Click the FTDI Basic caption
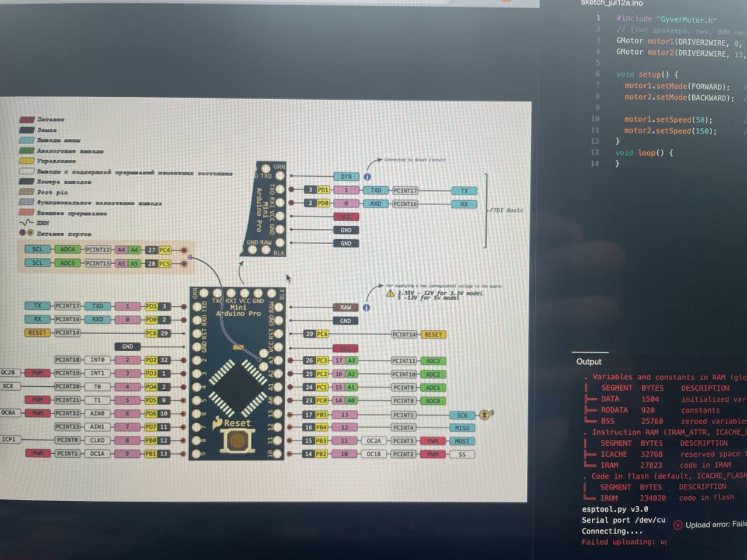Image resolution: width=747 pixels, height=560 pixels. click(507, 210)
